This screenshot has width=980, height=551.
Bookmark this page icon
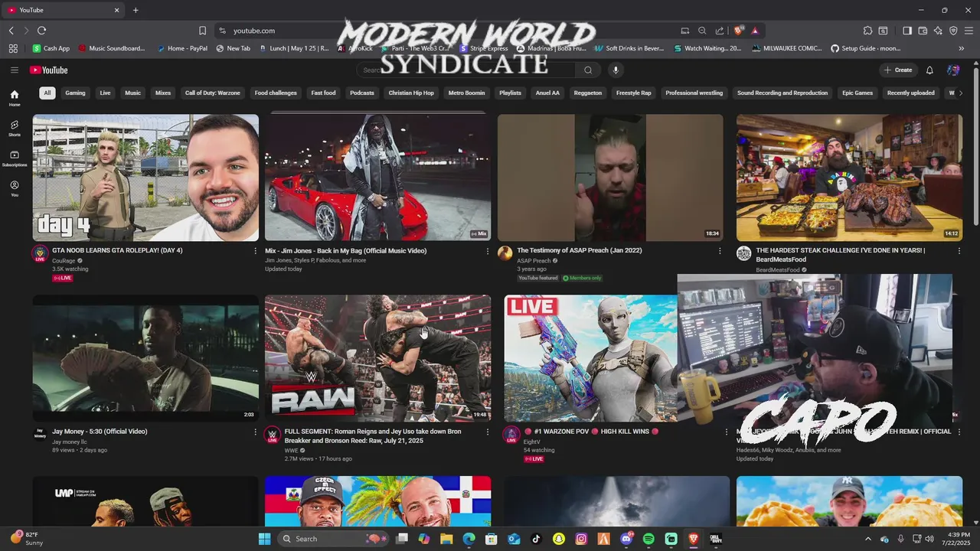coord(202,31)
